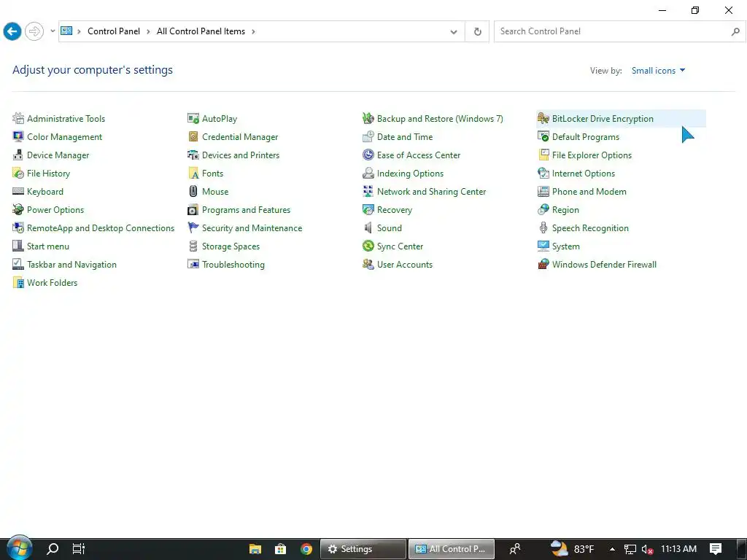
Task: Click the File Explorer Options icon
Action: (x=543, y=155)
